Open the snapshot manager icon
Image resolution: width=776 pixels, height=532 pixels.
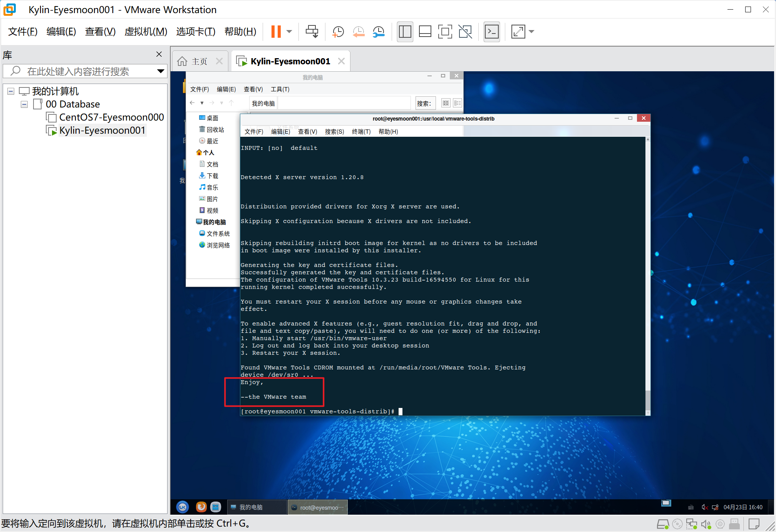point(379,32)
